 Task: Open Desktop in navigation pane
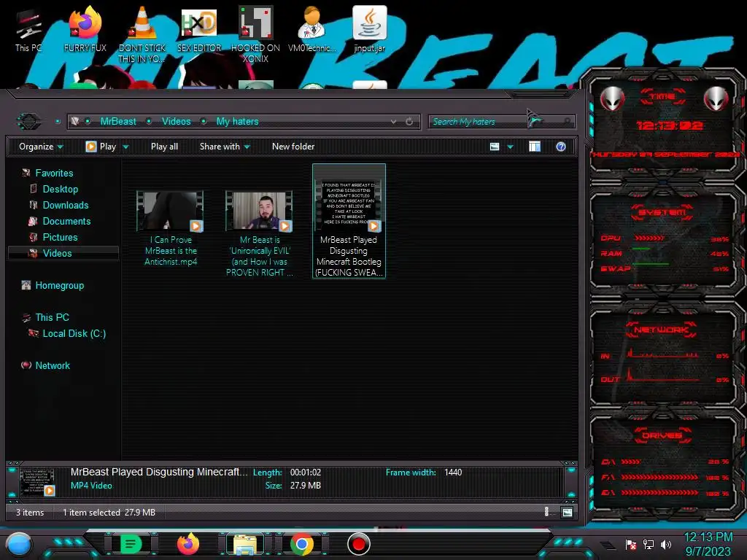click(60, 189)
